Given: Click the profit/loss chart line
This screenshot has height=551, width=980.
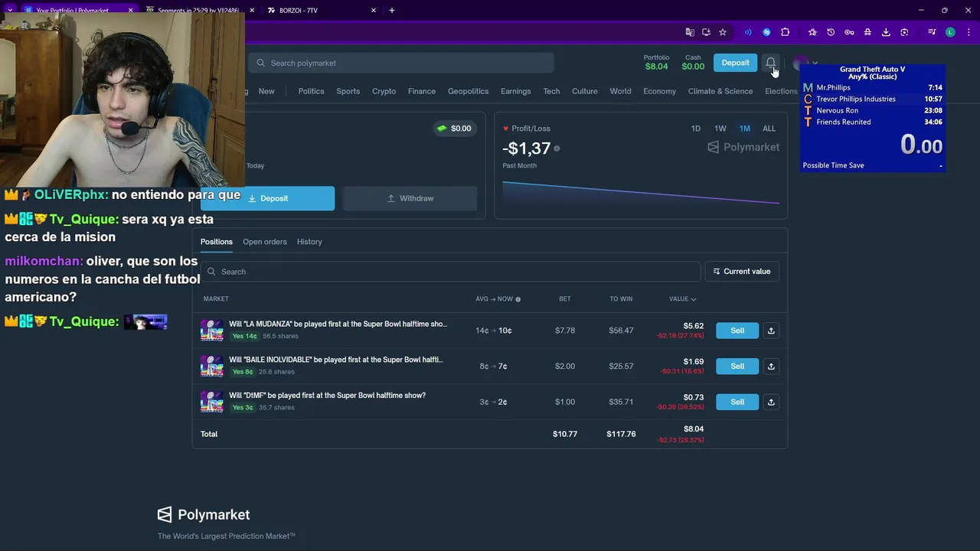Looking at the screenshot, I should click(x=641, y=192).
